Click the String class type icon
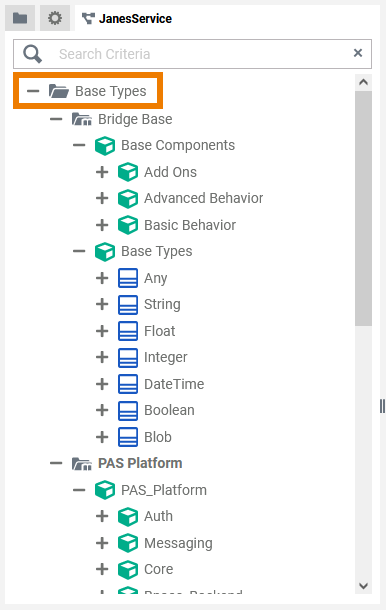The height and width of the screenshot is (610, 386). pos(128,305)
